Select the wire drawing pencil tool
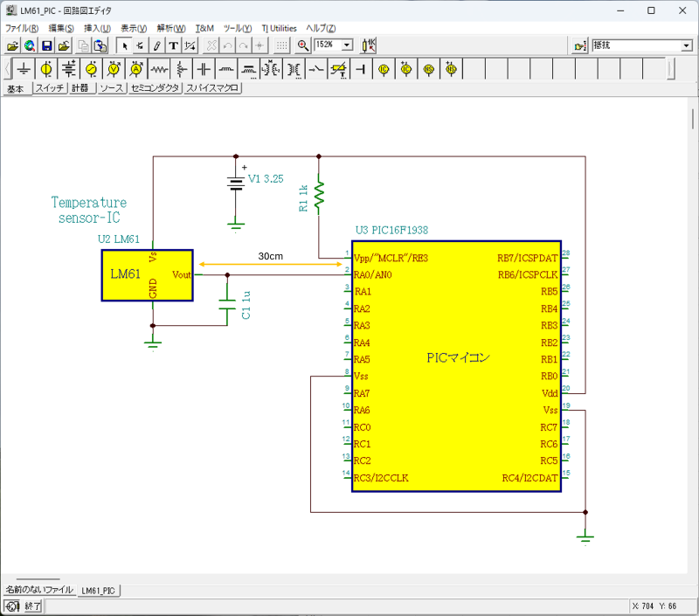 click(156, 45)
